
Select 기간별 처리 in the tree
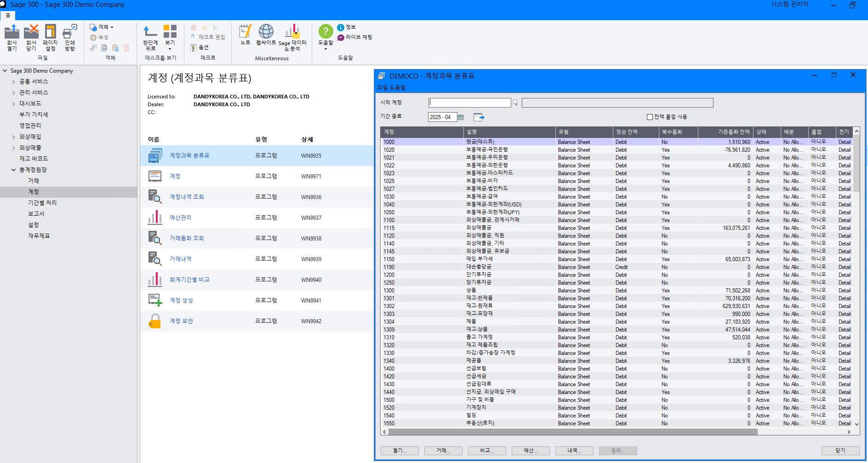pyautogui.click(x=42, y=203)
